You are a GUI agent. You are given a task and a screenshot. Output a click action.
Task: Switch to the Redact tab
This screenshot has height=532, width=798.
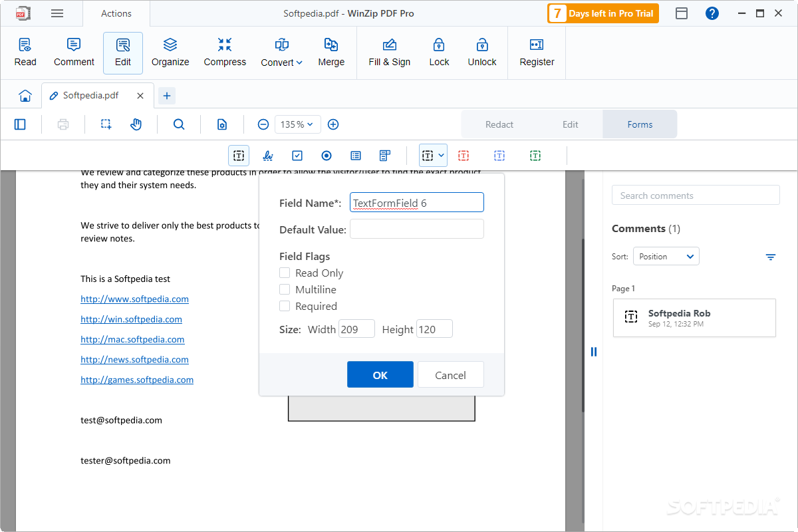click(x=499, y=124)
